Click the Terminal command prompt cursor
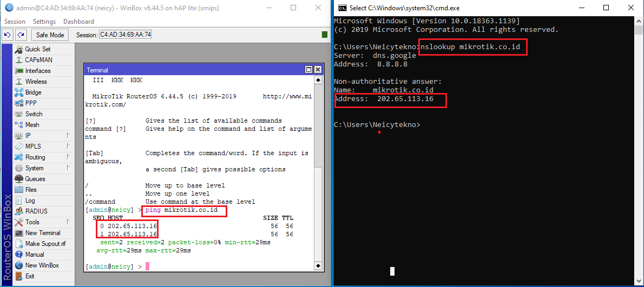 [x=147, y=266]
